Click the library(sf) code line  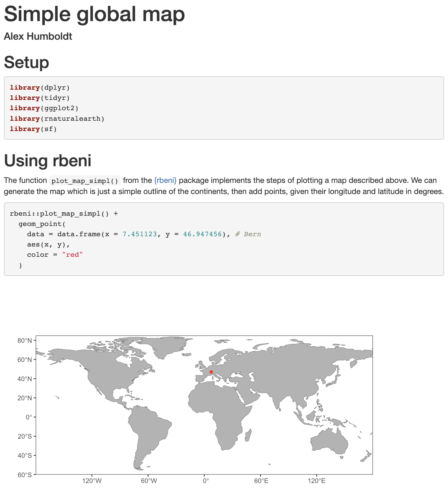click(x=33, y=129)
